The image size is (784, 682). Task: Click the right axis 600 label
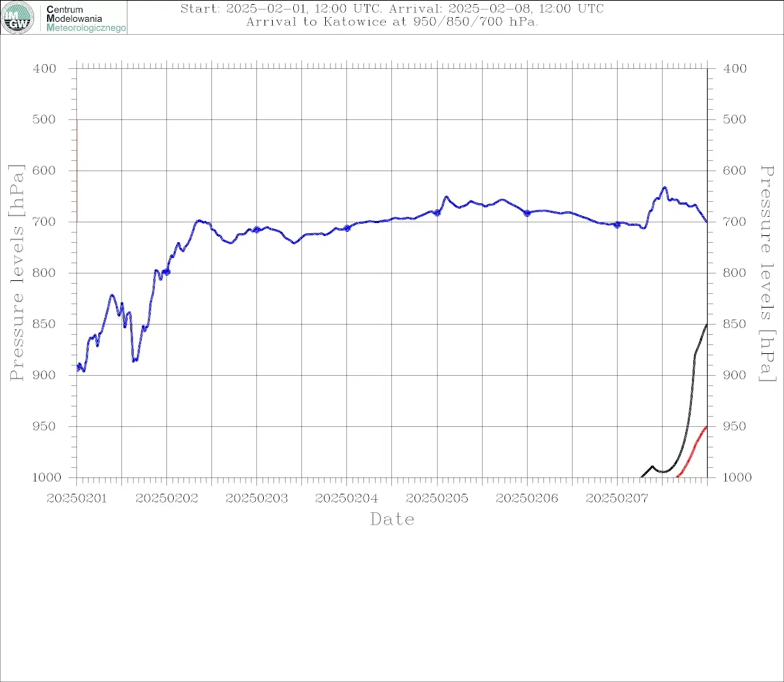pyautogui.click(x=735, y=170)
